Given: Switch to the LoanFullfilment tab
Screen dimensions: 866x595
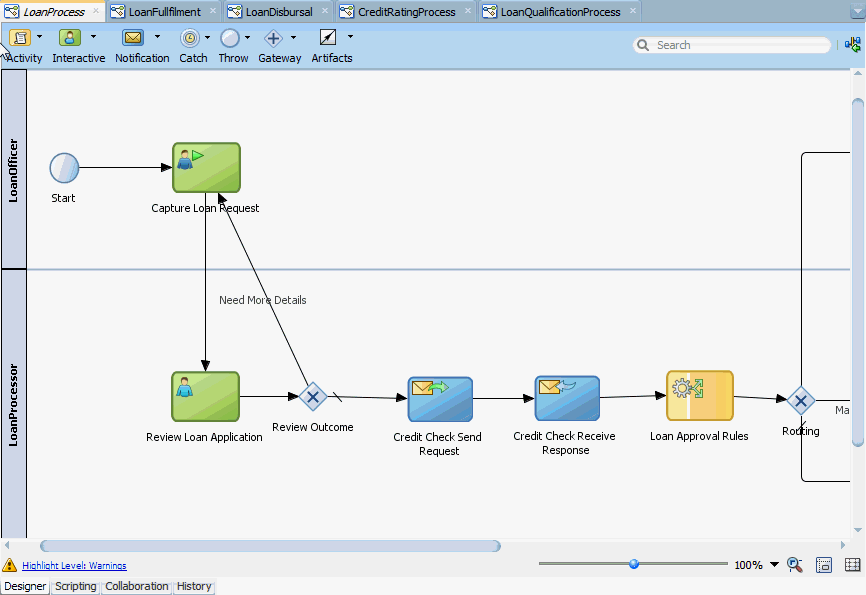Looking at the screenshot, I should click(x=165, y=12).
